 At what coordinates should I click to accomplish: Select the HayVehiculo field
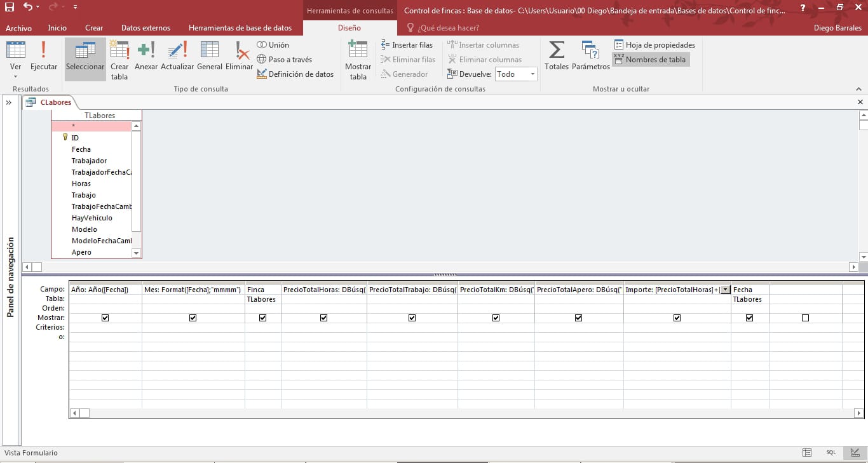(92, 218)
